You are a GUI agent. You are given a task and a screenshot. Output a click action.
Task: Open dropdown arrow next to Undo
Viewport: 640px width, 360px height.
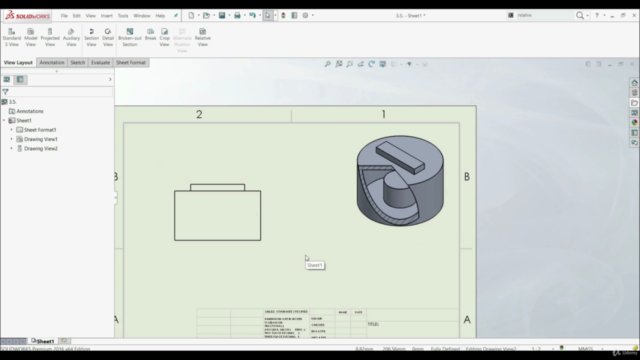[x=260, y=16]
